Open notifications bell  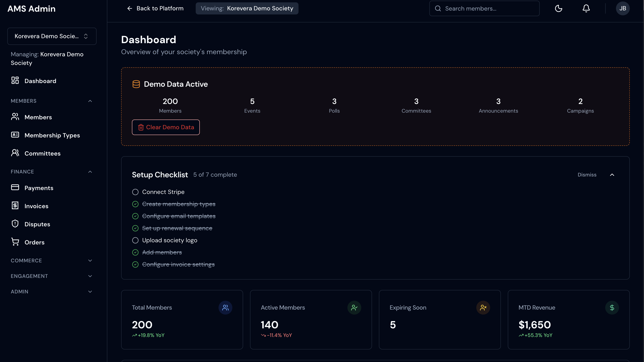[x=586, y=8]
